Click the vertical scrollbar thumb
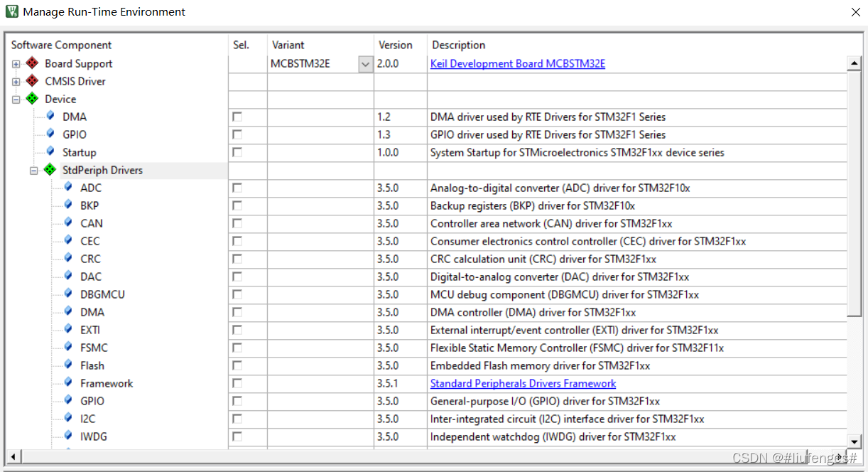 pos(855,193)
